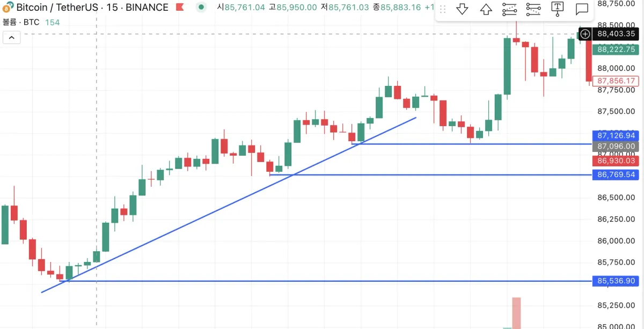Screen dimensions: 644x329
Task: Select the first trend-line drawing tool icon
Action: 509,9
